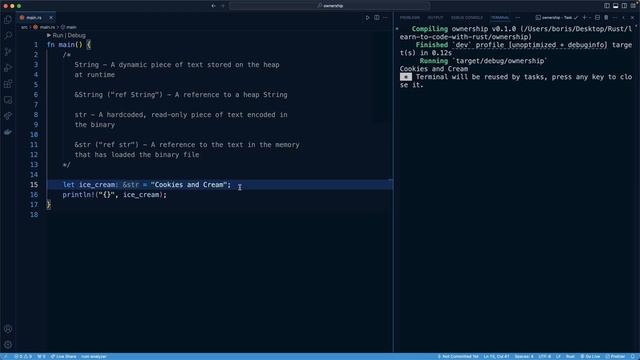Change end-of-line sequence LF
The image size is (640, 360).
(558, 356)
